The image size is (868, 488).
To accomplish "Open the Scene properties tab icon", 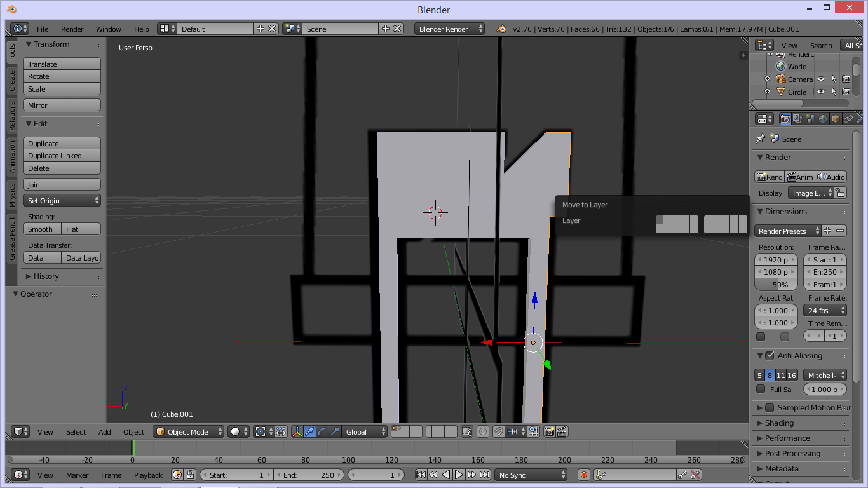I will pos(810,119).
